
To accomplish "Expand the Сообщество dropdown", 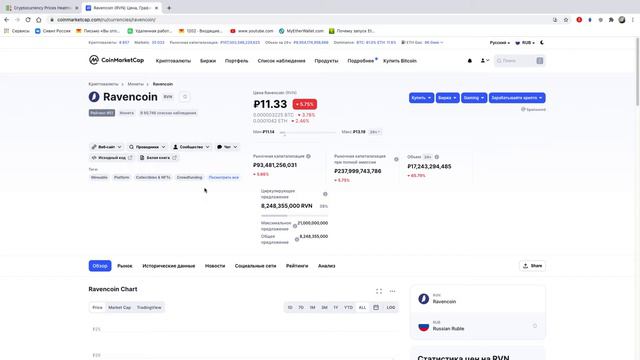I will tap(191, 147).
